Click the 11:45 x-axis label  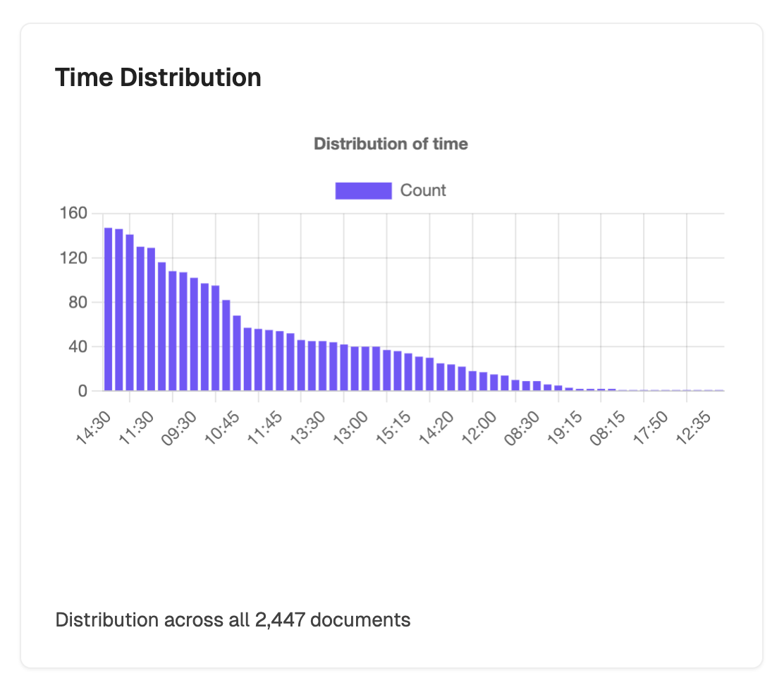tap(265, 428)
